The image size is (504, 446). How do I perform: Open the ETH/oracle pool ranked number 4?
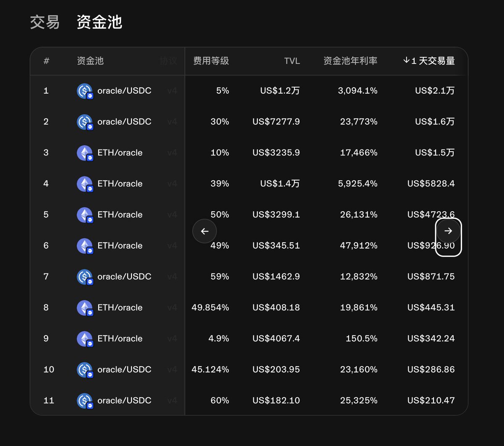120,184
